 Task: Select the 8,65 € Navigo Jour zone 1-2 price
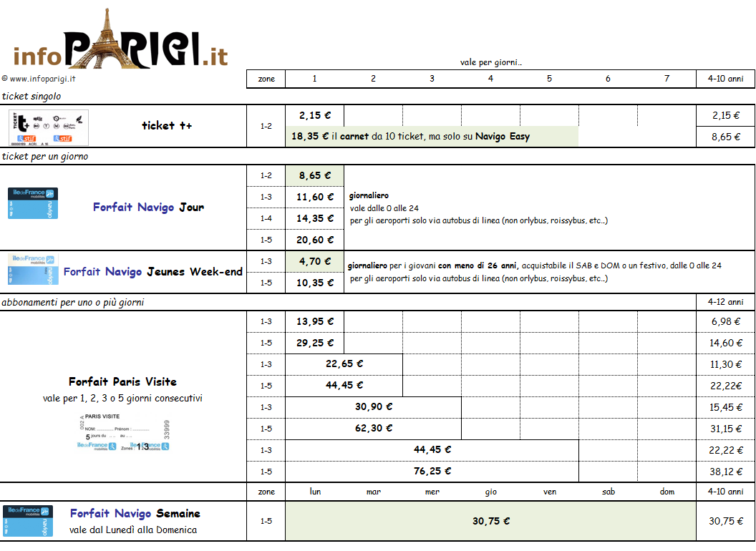click(314, 175)
